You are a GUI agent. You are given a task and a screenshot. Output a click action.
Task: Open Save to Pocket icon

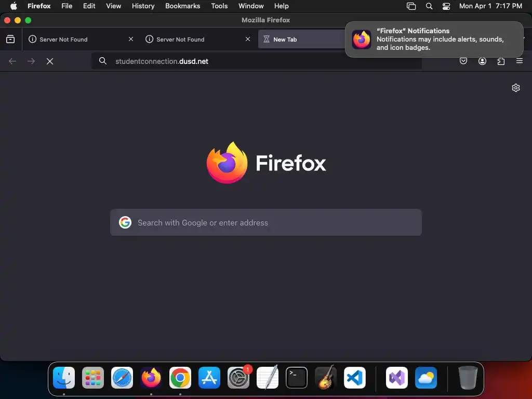click(463, 61)
